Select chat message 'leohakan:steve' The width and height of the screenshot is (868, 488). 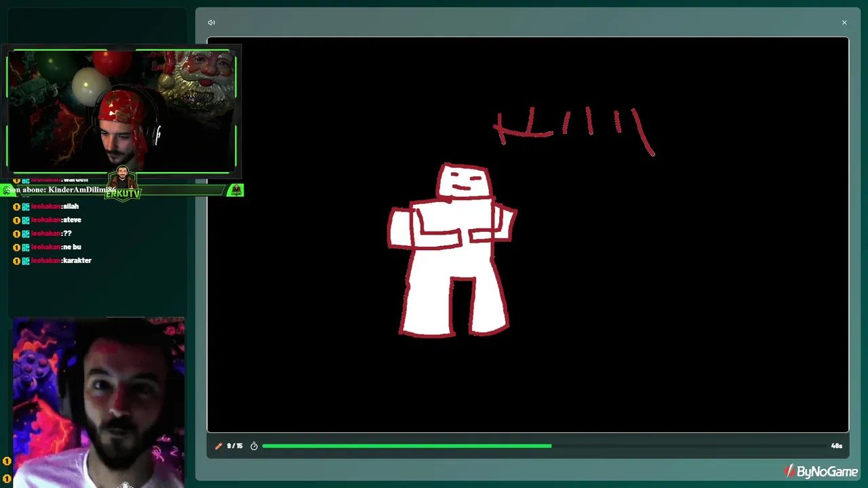click(x=56, y=220)
